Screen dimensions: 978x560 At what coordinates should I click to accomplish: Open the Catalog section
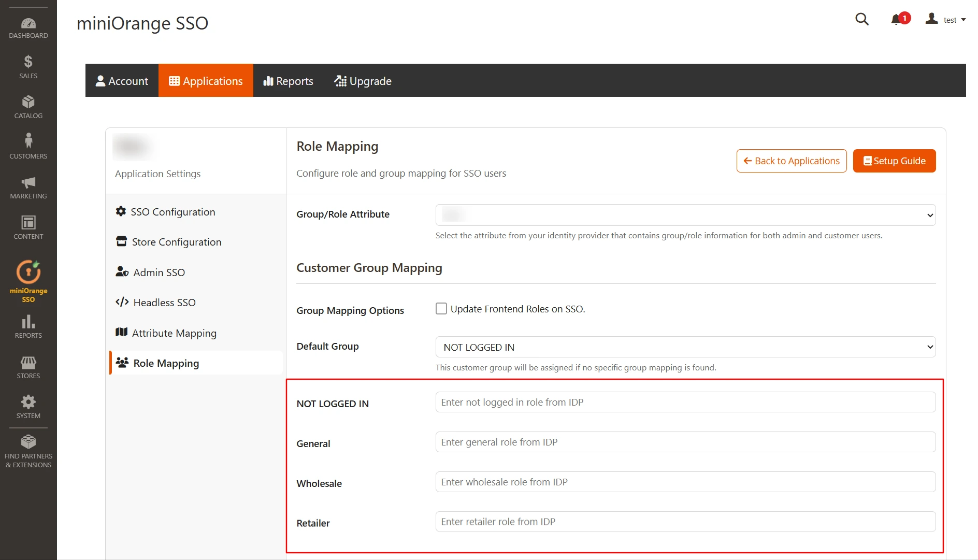[x=28, y=106]
